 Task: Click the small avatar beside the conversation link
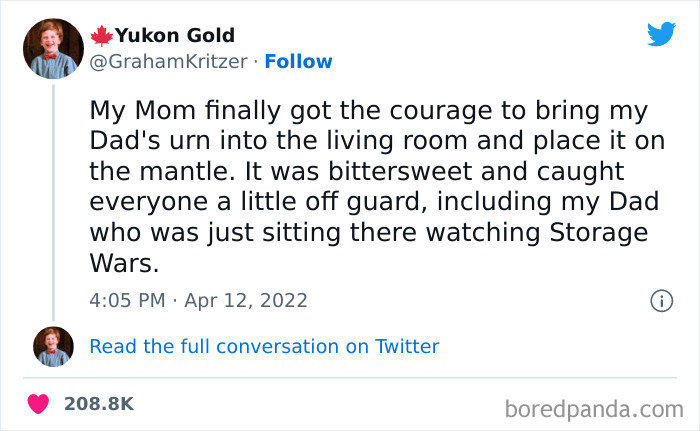click(x=53, y=346)
